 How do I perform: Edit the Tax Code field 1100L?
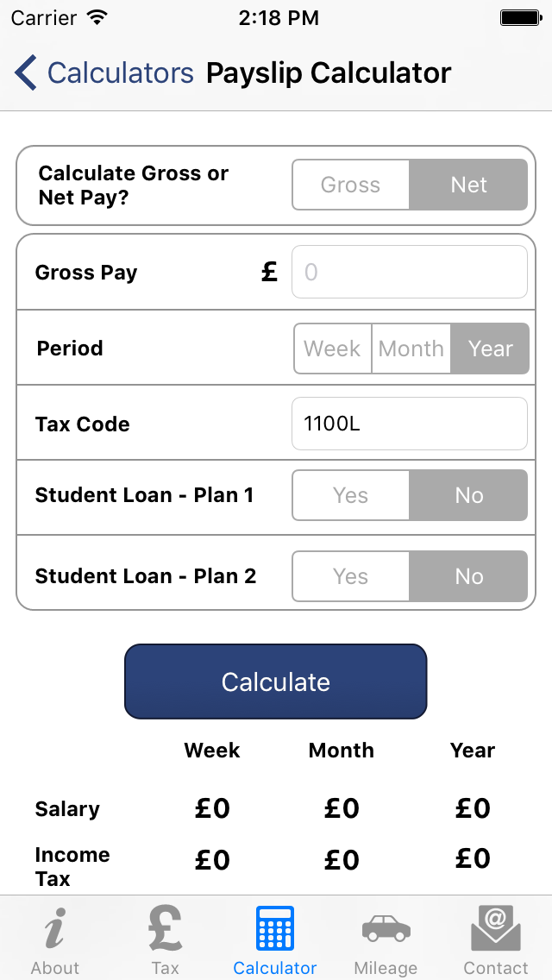click(x=410, y=424)
